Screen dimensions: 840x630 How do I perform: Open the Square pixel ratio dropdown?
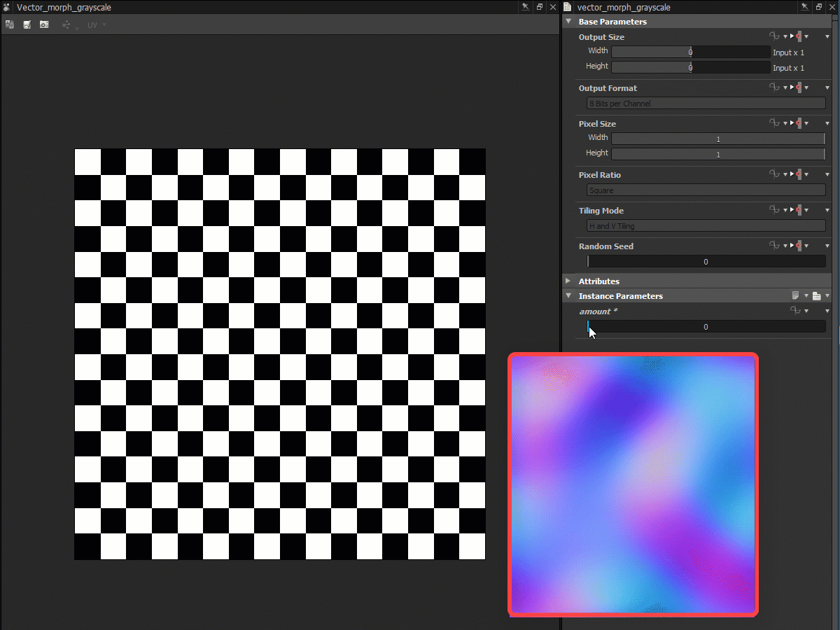click(706, 190)
